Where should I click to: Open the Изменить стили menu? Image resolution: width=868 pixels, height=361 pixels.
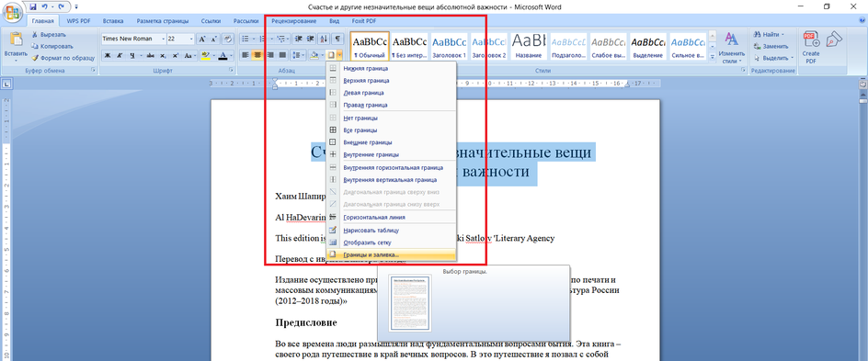click(732, 48)
